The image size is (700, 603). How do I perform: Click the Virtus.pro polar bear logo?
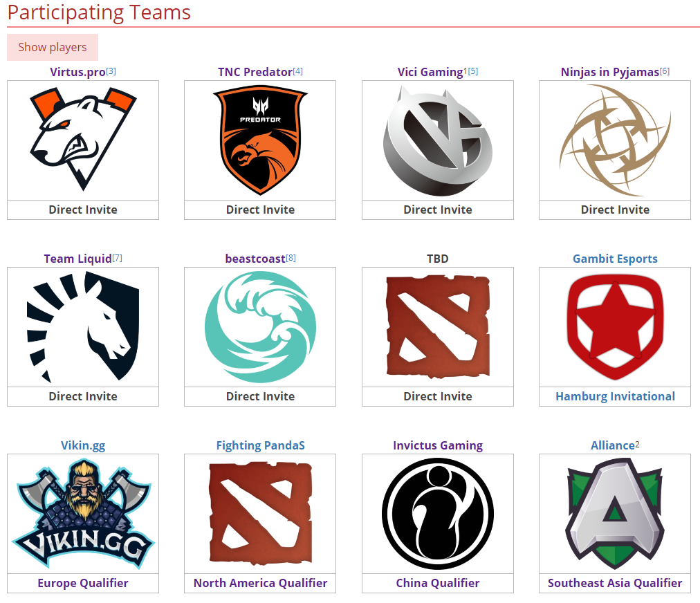[83, 140]
